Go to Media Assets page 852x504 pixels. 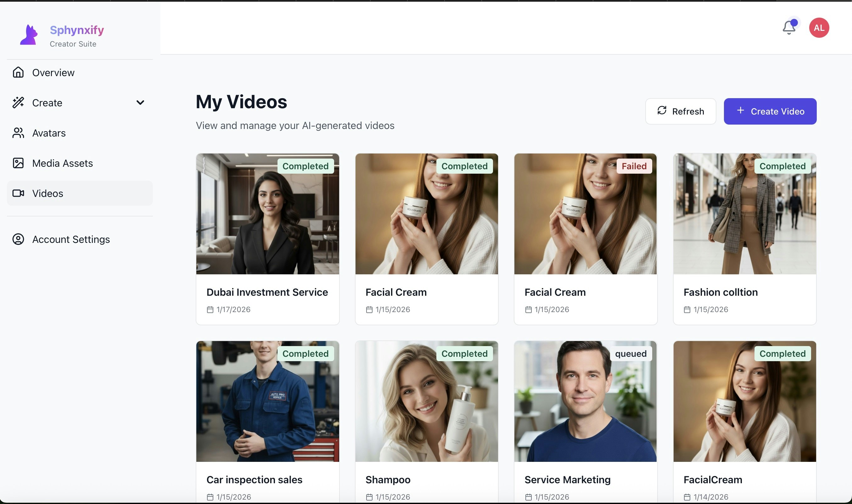(x=63, y=163)
